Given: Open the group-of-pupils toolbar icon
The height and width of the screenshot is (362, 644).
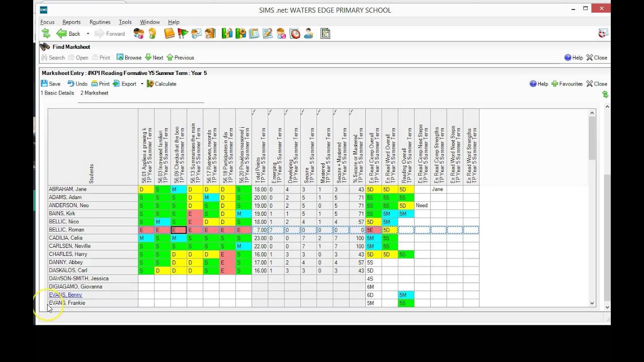Looking at the screenshot, I should pos(139,34).
